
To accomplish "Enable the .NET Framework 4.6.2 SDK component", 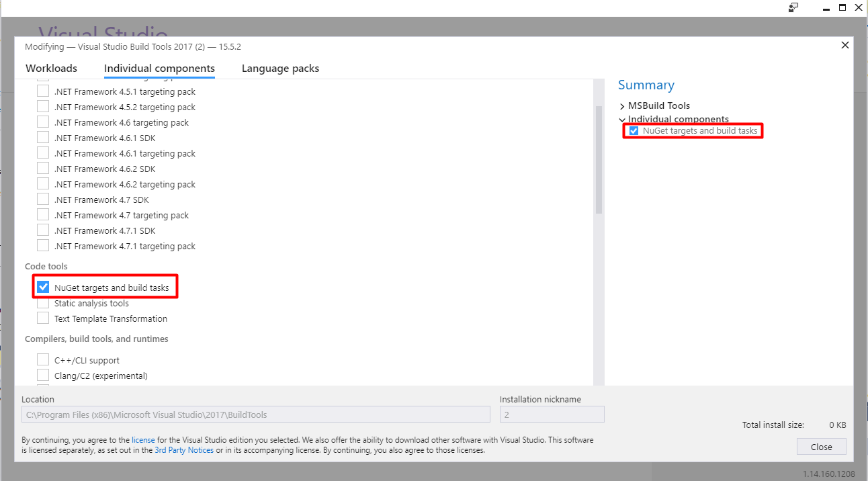I will point(43,169).
